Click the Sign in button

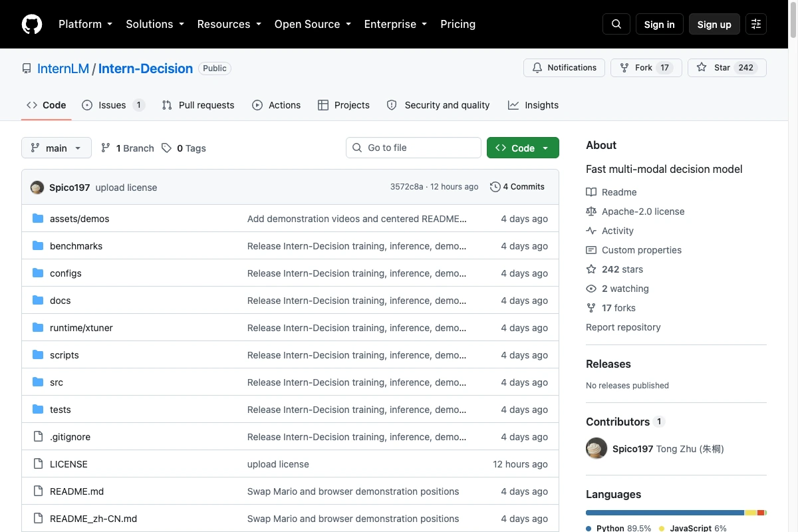click(x=659, y=24)
